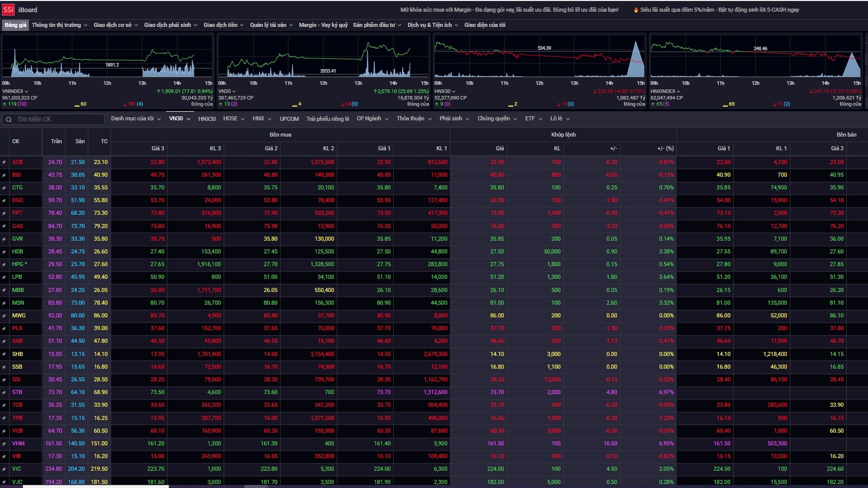Pin the PLX row
868x488 pixels.
[x=4, y=329]
